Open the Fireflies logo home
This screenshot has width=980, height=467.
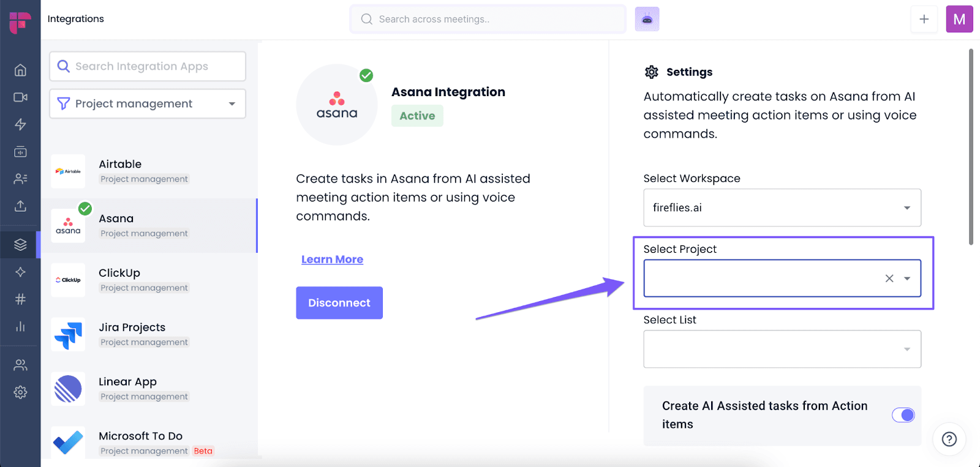point(20,22)
